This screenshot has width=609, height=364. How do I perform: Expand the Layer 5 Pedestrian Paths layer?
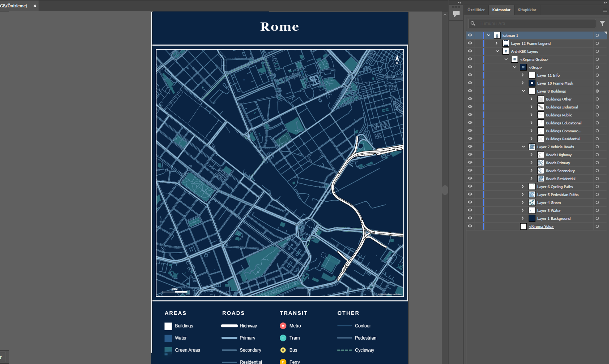(522, 194)
